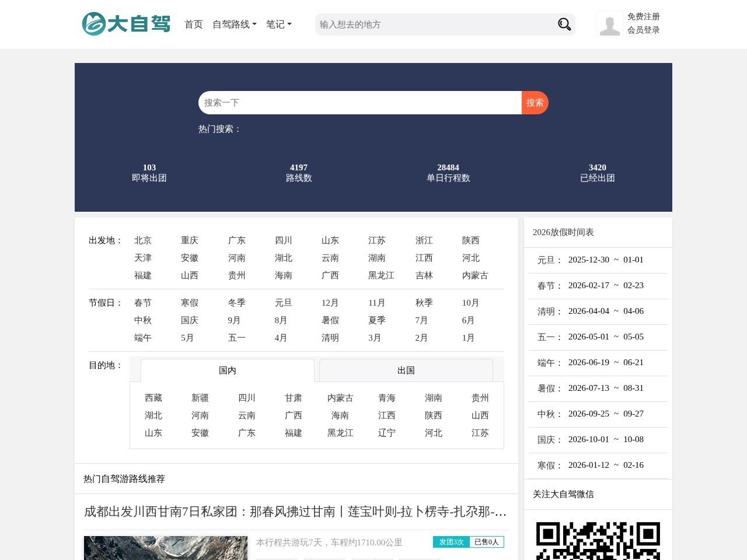Click the route thumbnail photo
The image size is (747, 560).
(x=165, y=548)
